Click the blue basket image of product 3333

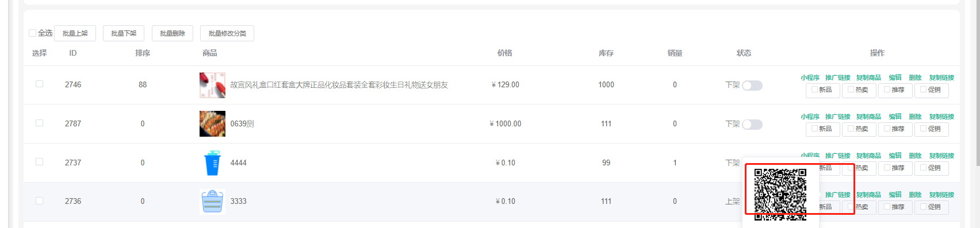pos(212,202)
